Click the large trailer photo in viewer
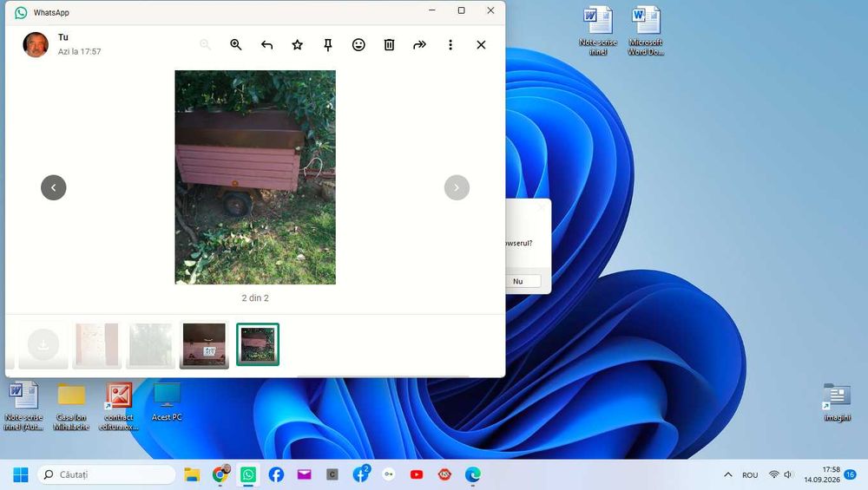 tap(255, 177)
